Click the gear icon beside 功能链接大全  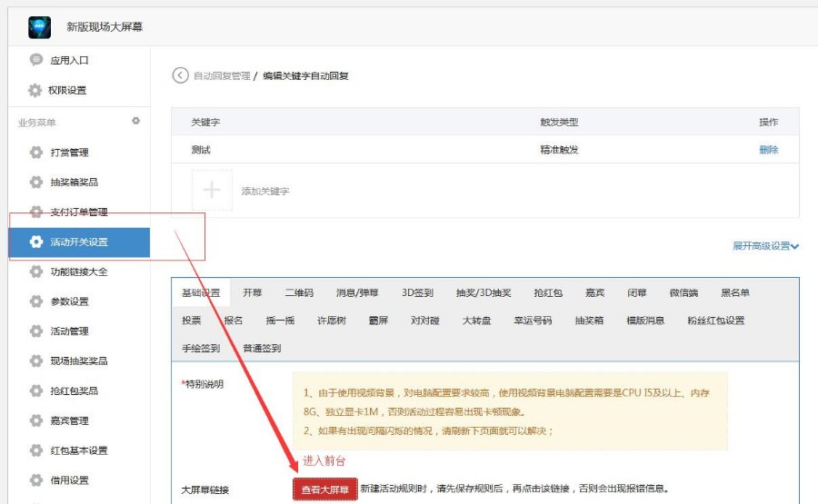(x=36, y=272)
